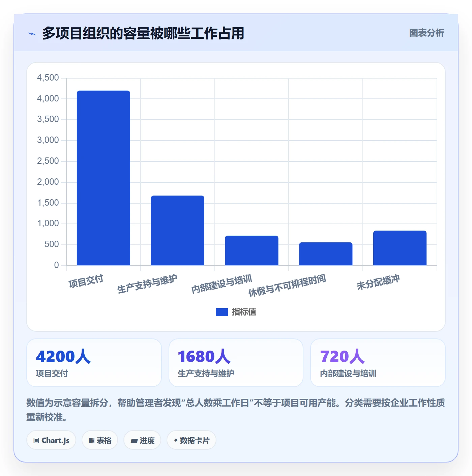The width and height of the screenshot is (472, 476).
Task: Click the 4,500 y-axis tick label
Action: pos(48,78)
